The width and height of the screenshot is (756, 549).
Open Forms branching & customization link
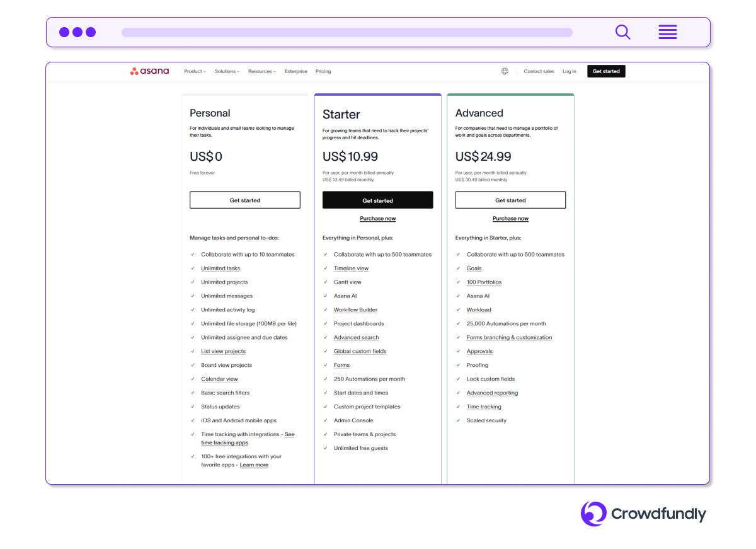[x=509, y=338]
